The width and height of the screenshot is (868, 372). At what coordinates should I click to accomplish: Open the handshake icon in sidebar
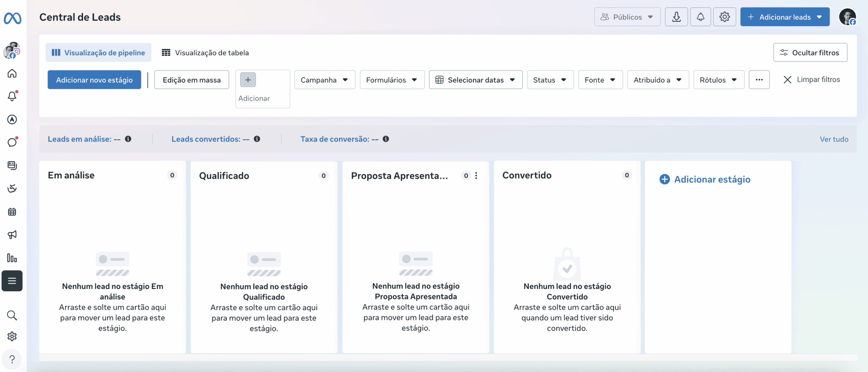[x=12, y=189]
